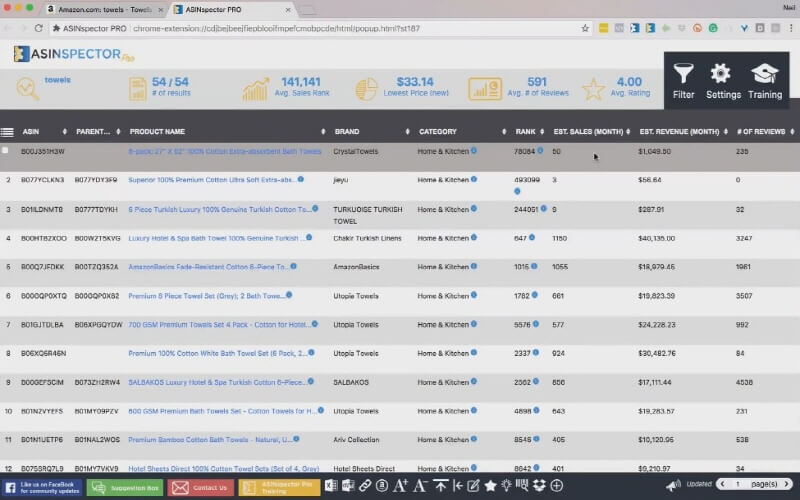Click the green Grammarly extension icon
Screen dimensions: 800x500
713,29
